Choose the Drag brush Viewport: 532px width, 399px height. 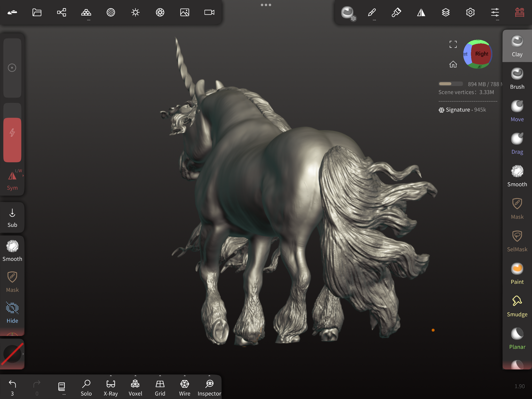(x=517, y=143)
